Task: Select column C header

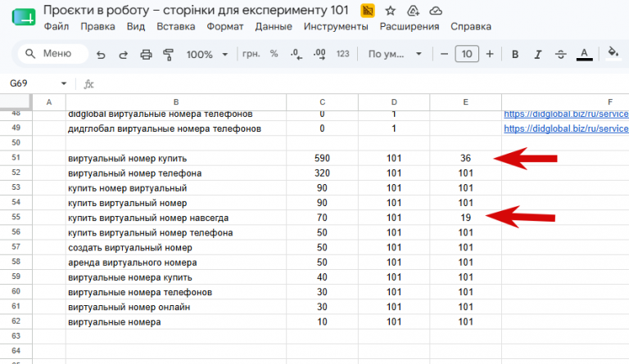Action: point(322,102)
